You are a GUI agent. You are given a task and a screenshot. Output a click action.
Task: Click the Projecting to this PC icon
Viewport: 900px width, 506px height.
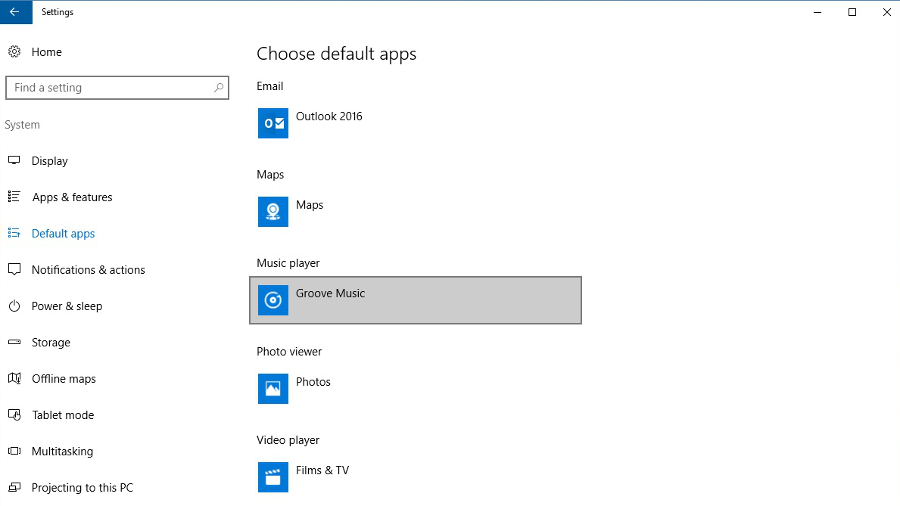click(14, 487)
